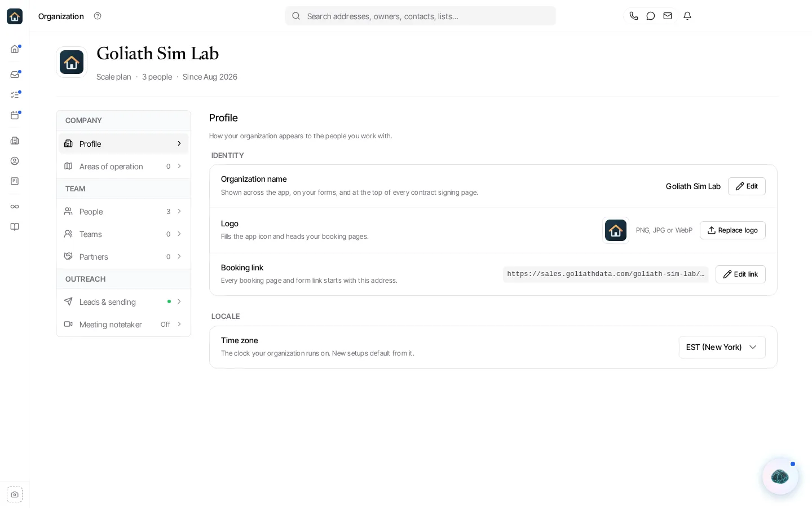The image size is (812, 508).
Task: Select Profile in the Company menu
Action: tap(123, 144)
